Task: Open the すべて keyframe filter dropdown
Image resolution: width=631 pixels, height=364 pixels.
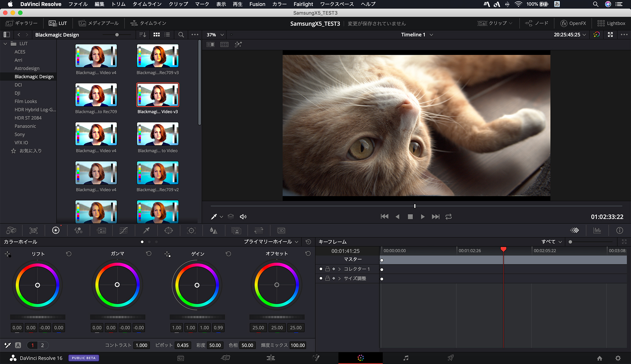Action: point(551,242)
